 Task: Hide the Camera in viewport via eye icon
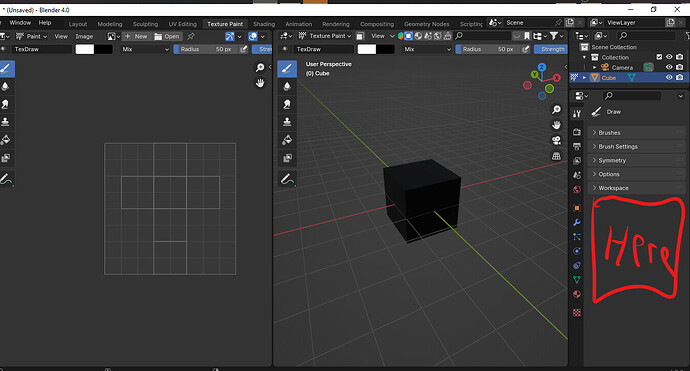pyautogui.click(x=669, y=67)
